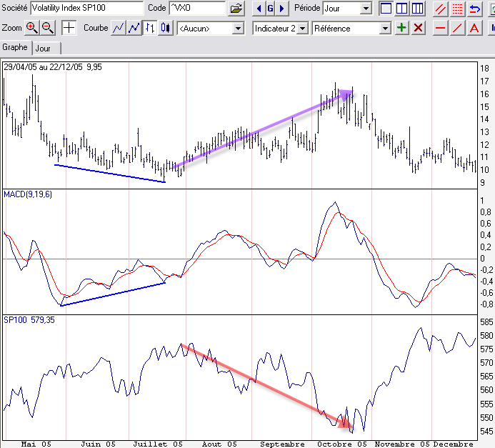Switch curve to candlestick style
495x448 pixels.
[x=166, y=28]
